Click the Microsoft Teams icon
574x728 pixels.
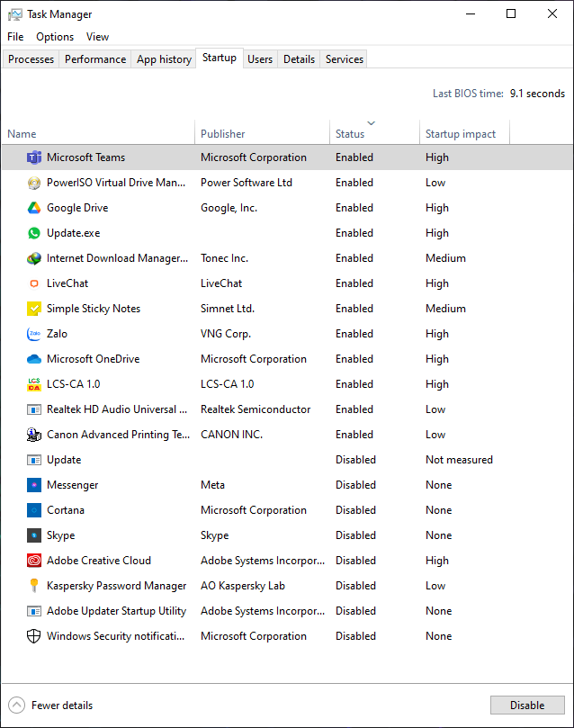(x=34, y=157)
